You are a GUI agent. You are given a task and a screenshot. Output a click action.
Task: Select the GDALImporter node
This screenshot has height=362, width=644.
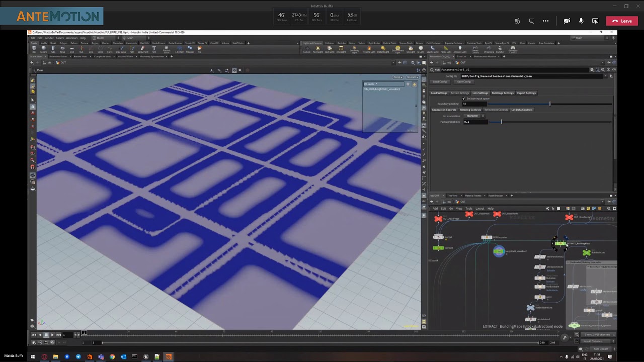[487, 237]
